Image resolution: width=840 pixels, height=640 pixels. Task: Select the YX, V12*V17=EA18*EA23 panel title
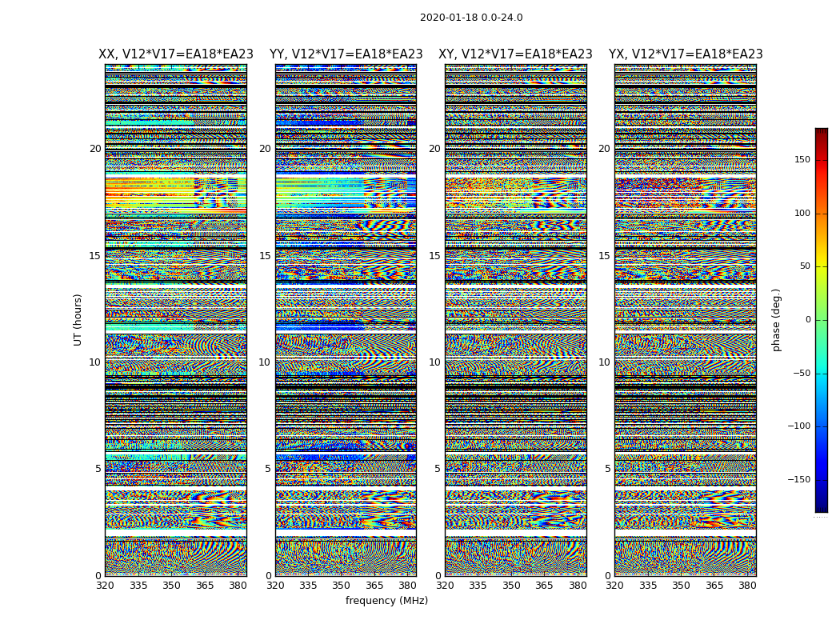[x=685, y=54]
